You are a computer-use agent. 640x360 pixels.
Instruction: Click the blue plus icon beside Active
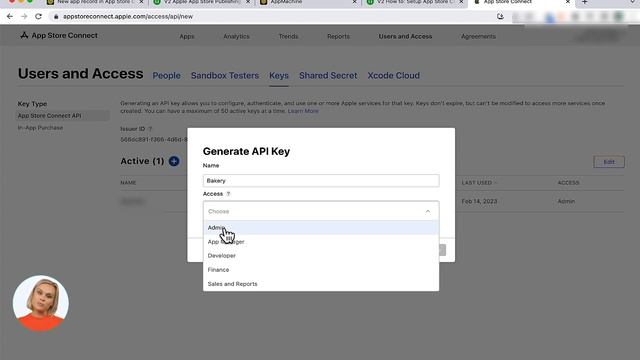pyautogui.click(x=174, y=161)
